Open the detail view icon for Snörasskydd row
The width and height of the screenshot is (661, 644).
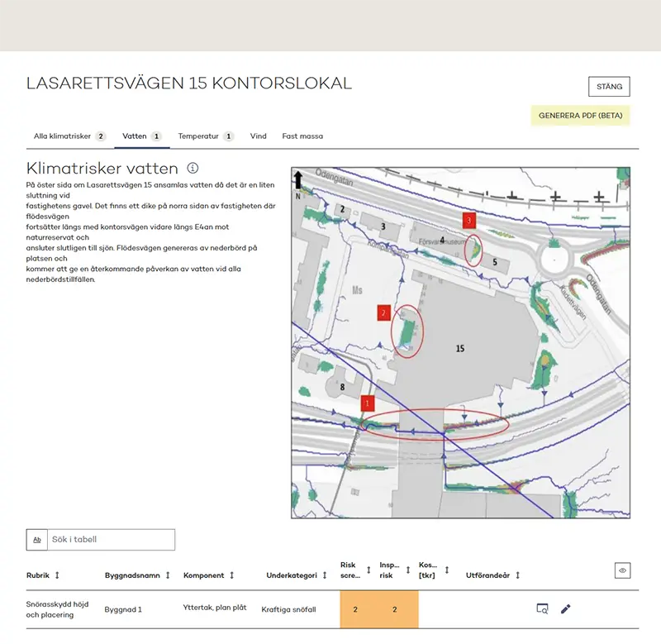(x=542, y=608)
